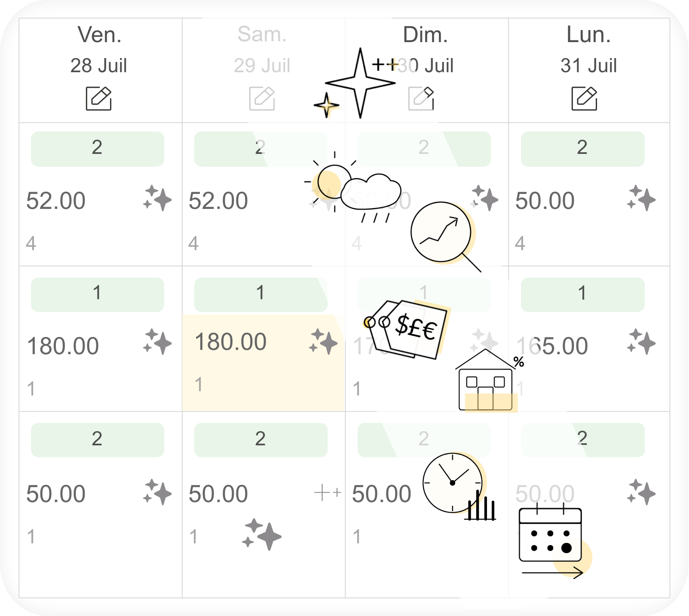Click Friday's 50.00 price in bottom row
Viewport: 689px width, 616px height.
click(x=56, y=493)
